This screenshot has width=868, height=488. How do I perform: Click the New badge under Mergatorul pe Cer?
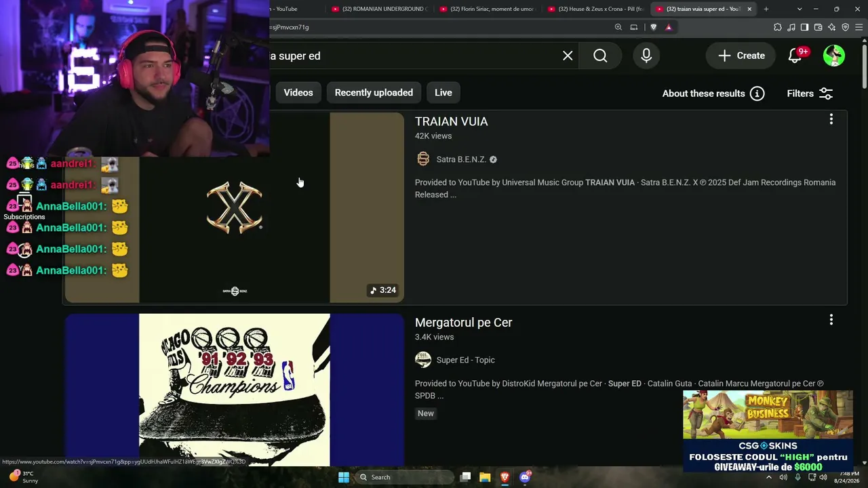426,413
